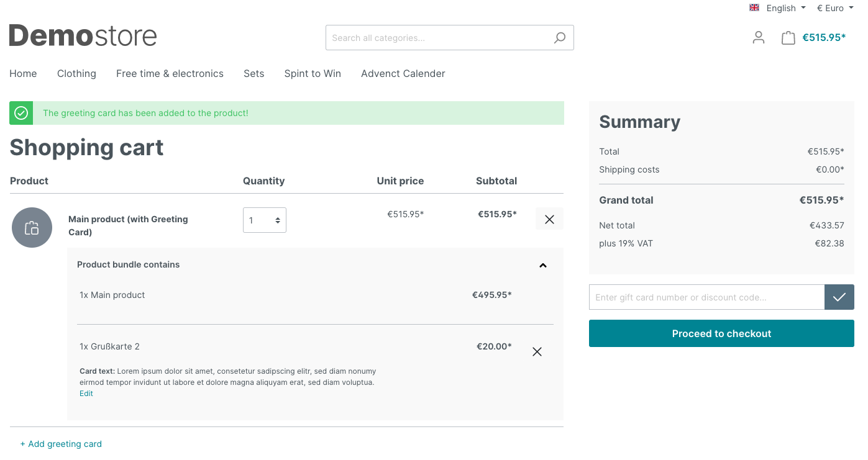
Task: Remove Grußkarte 2 from the bundle
Action: (537, 352)
